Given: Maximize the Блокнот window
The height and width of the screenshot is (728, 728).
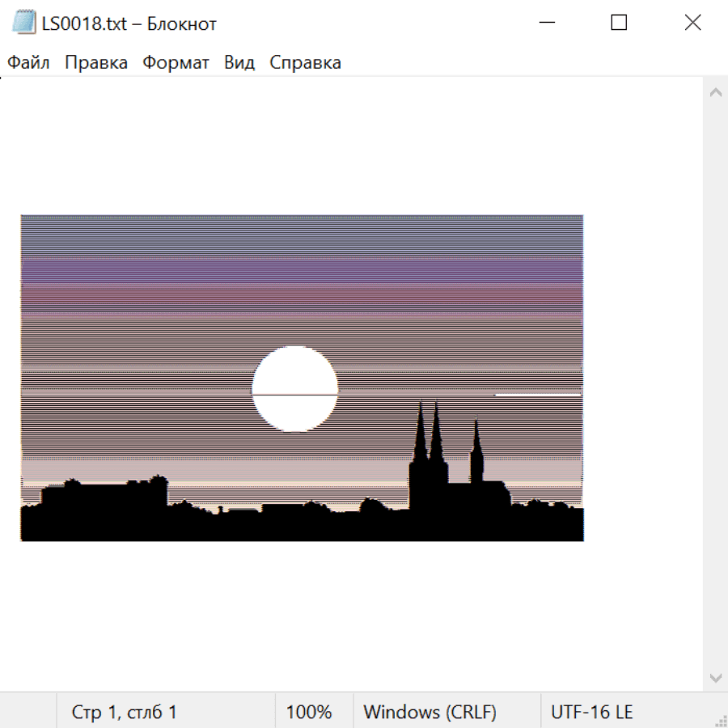Looking at the screenshot, I should [619, 23].
